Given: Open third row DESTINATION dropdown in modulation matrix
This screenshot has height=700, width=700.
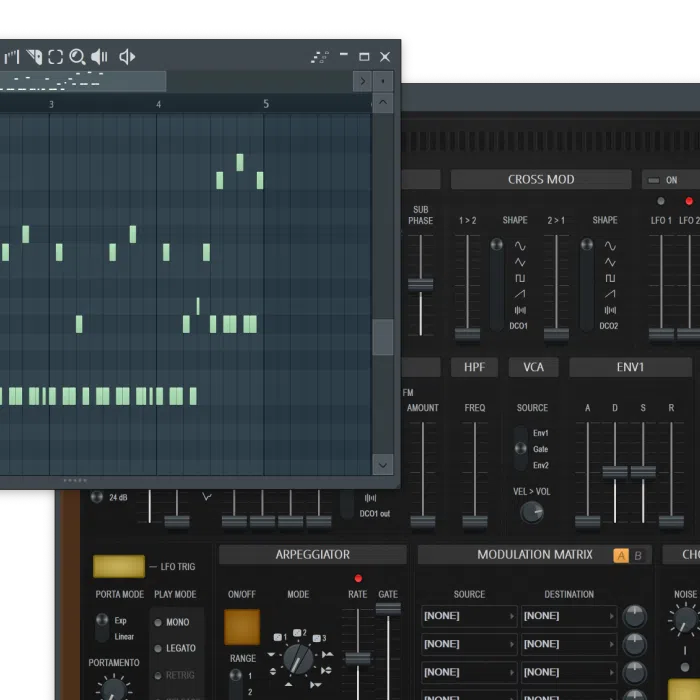Looking at the screenshot, I should click(x=569, y=672).
